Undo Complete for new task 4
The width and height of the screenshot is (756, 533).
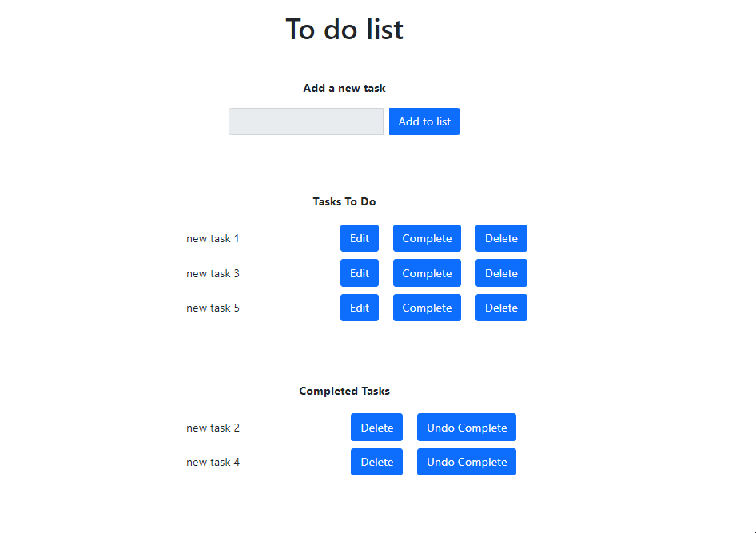pos(466,462)
